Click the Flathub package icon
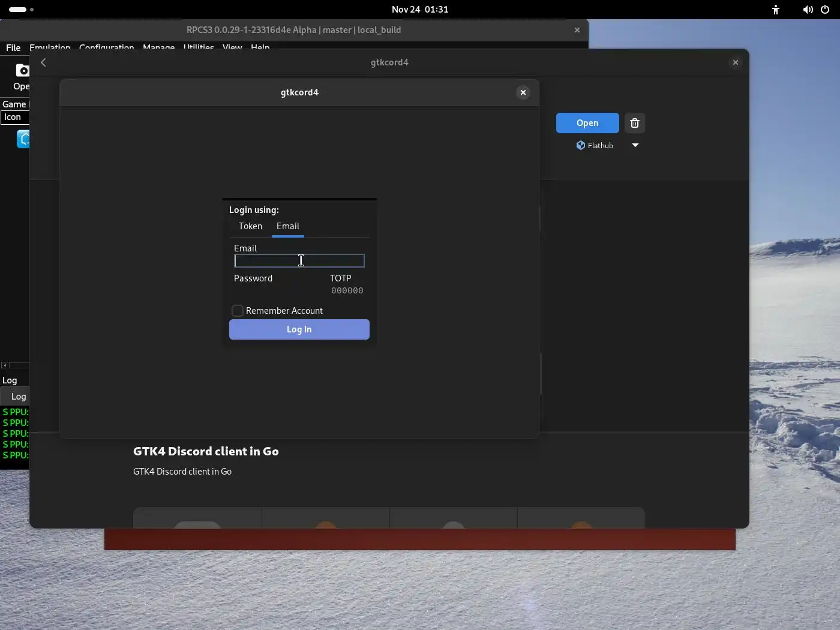The image size is (840, 630). [x=581, y=145]
